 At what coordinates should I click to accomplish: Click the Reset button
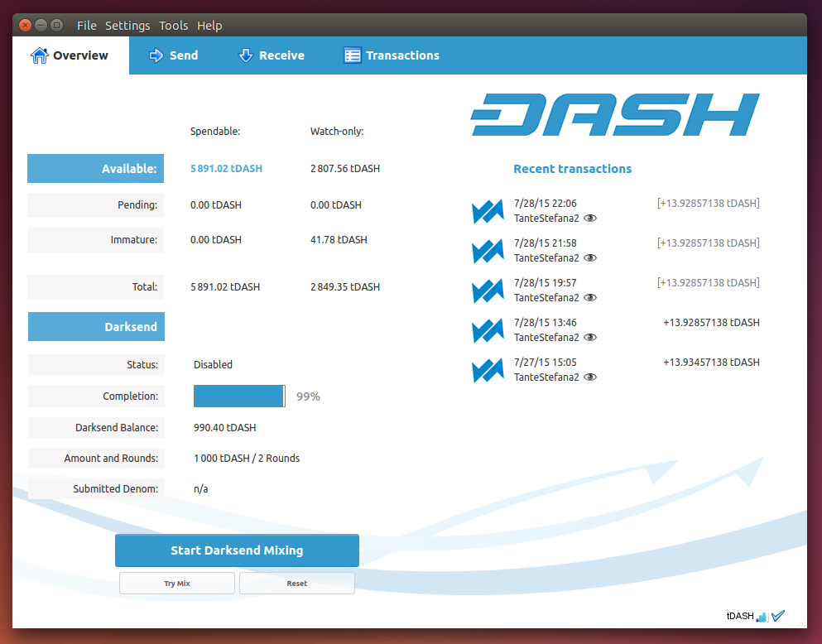pos(297,584)
